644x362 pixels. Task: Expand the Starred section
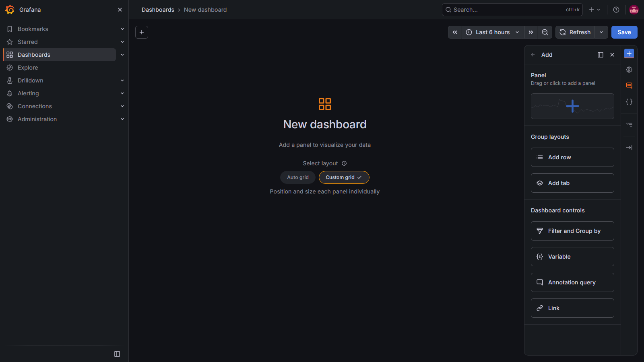[x=122, y=42]
